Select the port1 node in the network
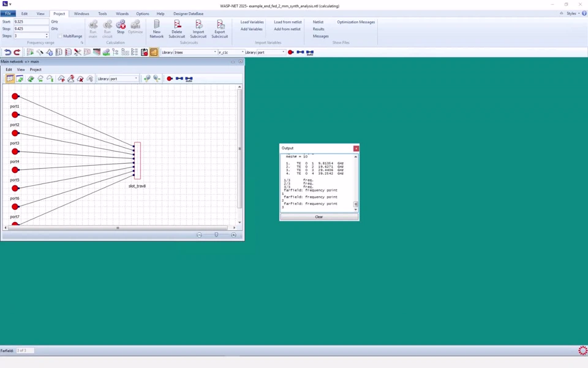This screenshot has height=368, width=588. 15,96
